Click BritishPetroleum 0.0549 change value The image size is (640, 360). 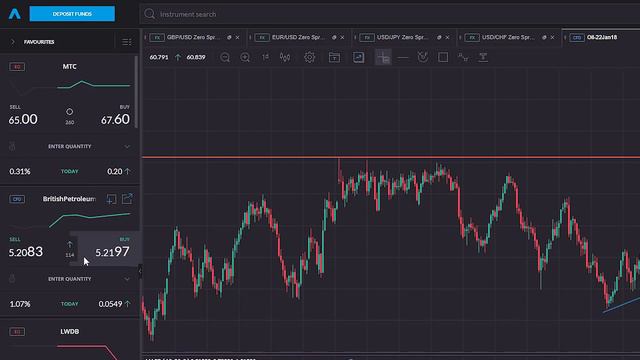(110, 304)
